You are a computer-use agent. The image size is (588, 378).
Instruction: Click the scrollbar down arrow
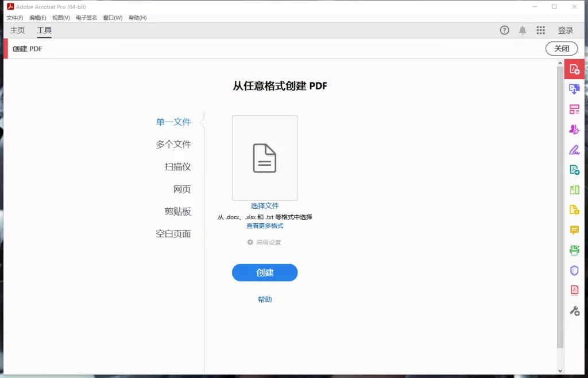point(560,371)
